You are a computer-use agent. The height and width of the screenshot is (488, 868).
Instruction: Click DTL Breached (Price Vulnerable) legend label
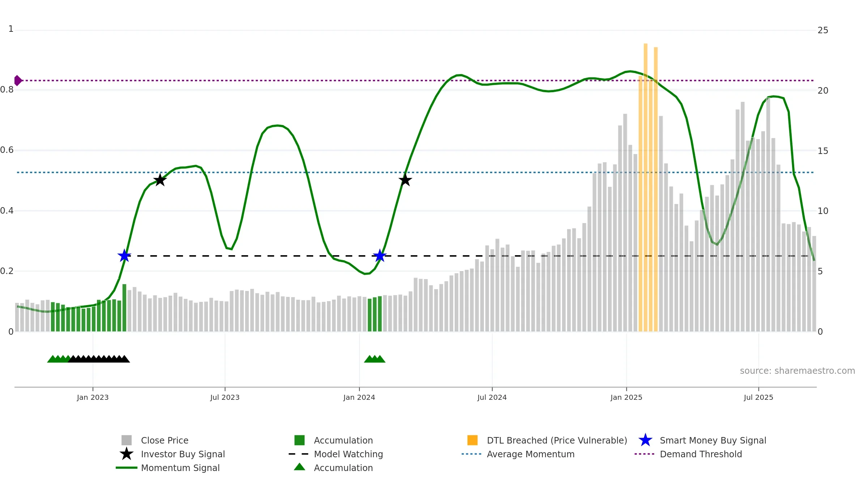coord(557,440)
